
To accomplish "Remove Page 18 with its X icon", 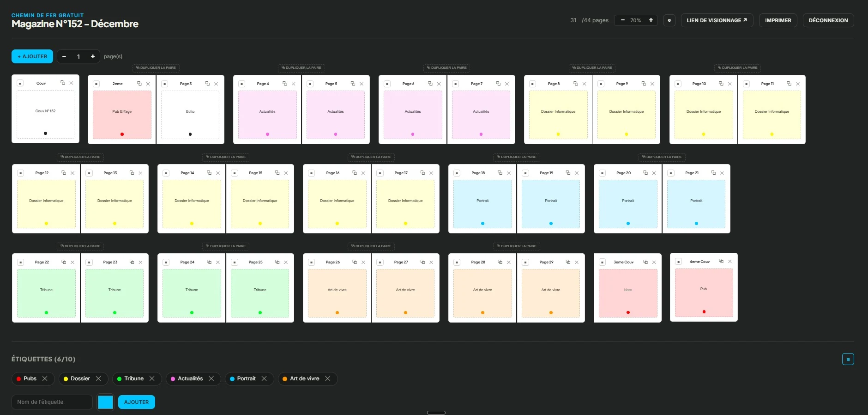I will [x=509, y=173].
